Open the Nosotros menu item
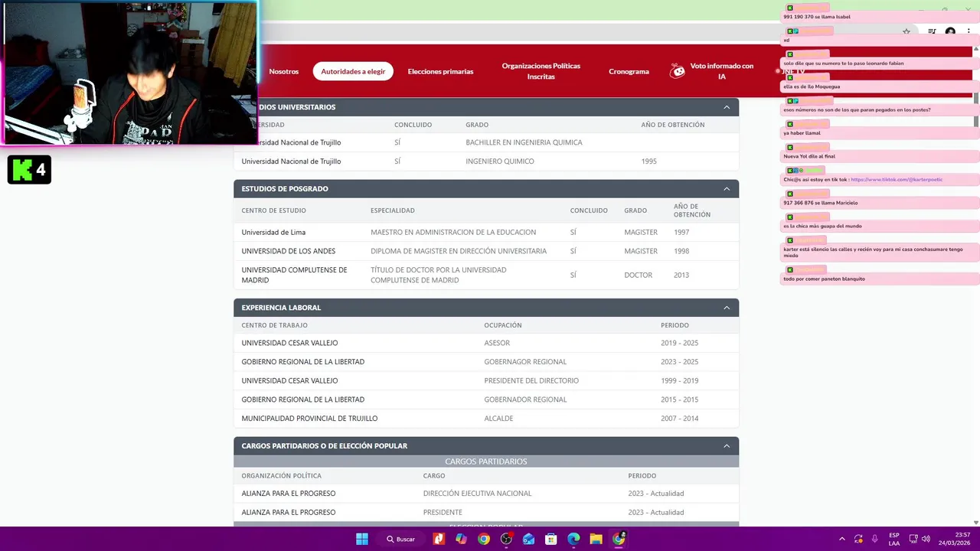Image resolution: width=980 pixels, height=551 pixels. pos(283,71)
